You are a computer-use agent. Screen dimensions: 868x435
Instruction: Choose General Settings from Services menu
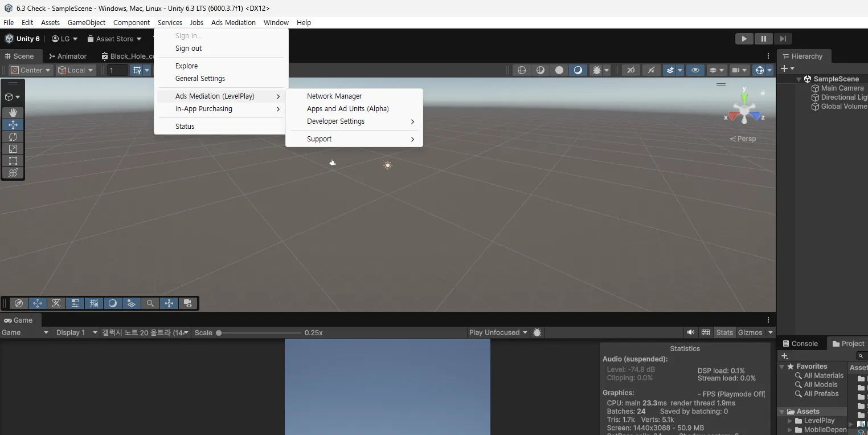pyautogui.click(x=200, y=78)
